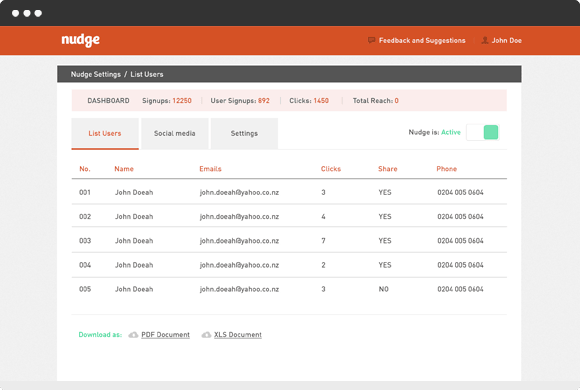Viewport: 580px width, 390px height.
Task: Download as PDF Document
Action: pos(165,335)
